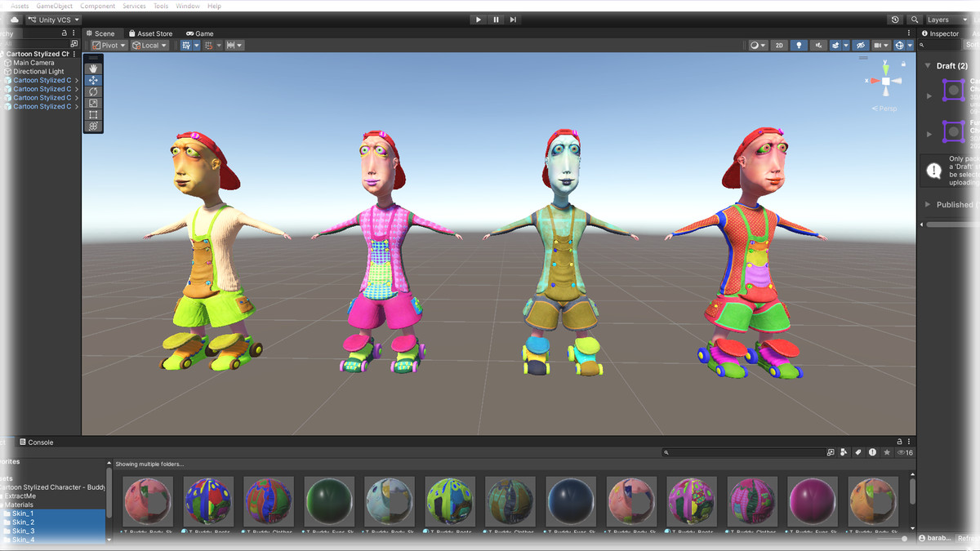Collapse the Draft (2) section
The width and height of the screenshot is (980, 551).
[929, 66]
